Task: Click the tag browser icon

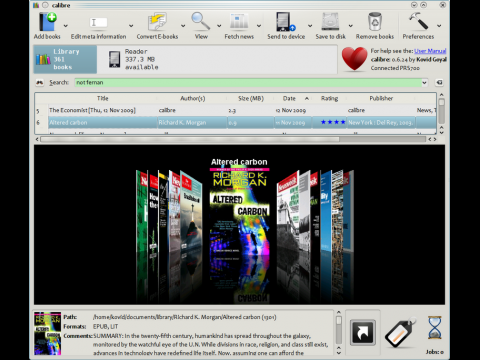Action: (400, 332)
